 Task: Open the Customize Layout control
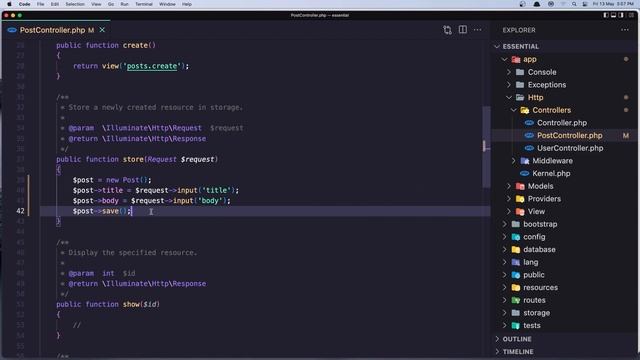click(631, 15)
